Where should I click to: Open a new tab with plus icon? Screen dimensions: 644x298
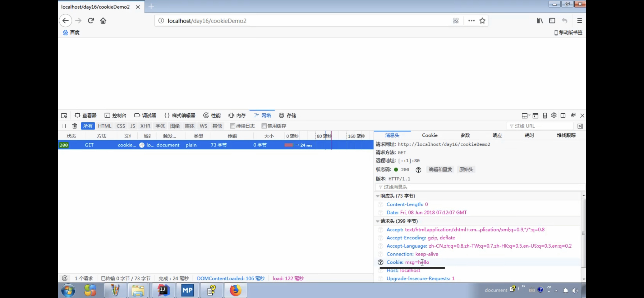pyautogui.click(x=151, y=6)
